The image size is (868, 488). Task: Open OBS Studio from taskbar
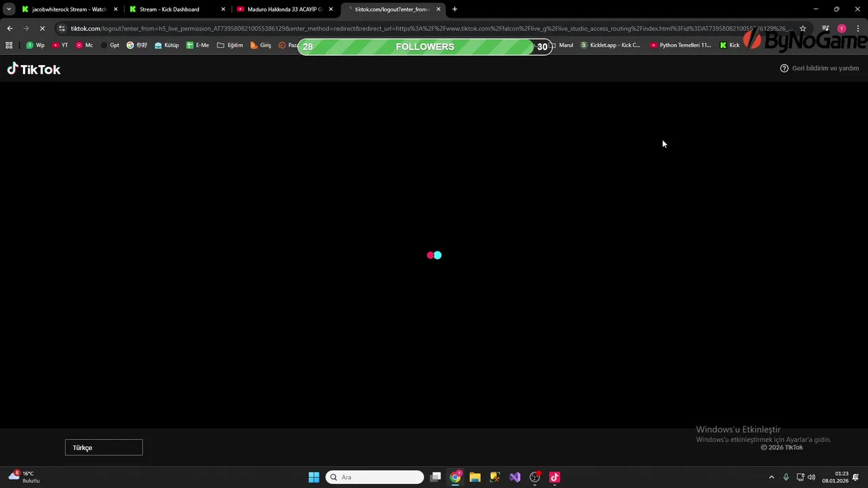click(x=535, y=477)
